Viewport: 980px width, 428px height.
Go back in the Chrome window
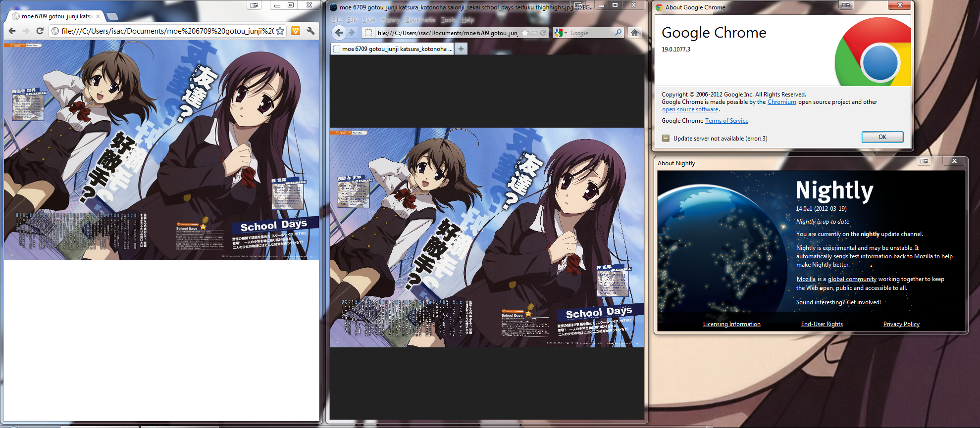tap(12, 31)
